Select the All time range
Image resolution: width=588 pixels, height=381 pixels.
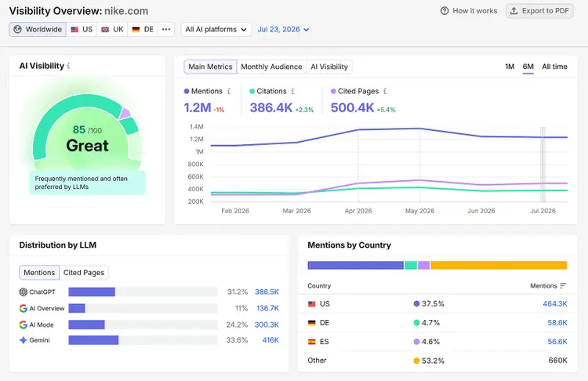coord(554,67)
